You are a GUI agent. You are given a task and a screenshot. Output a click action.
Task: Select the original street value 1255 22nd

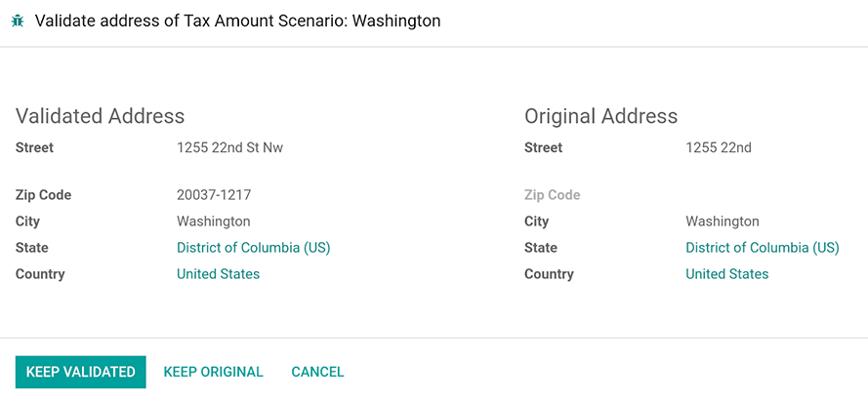click(718, 148)
